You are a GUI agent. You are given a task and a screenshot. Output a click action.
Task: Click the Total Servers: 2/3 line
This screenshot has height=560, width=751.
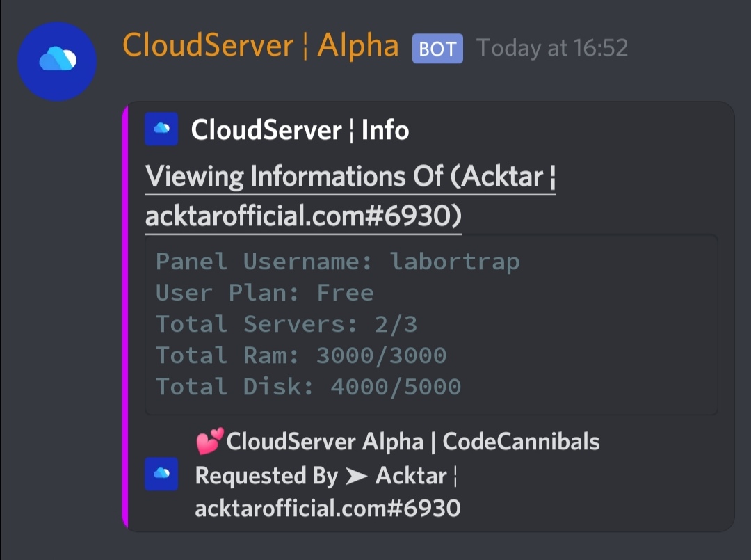(286, 324)
